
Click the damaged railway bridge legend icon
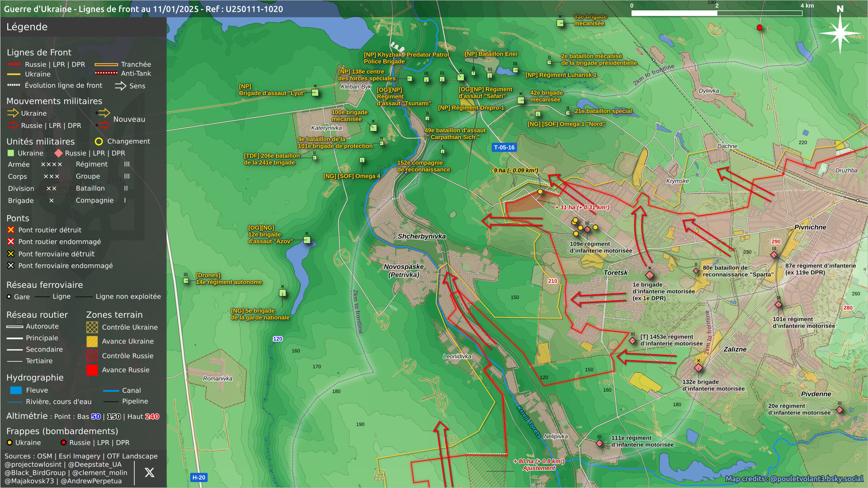tap(11, 266)
